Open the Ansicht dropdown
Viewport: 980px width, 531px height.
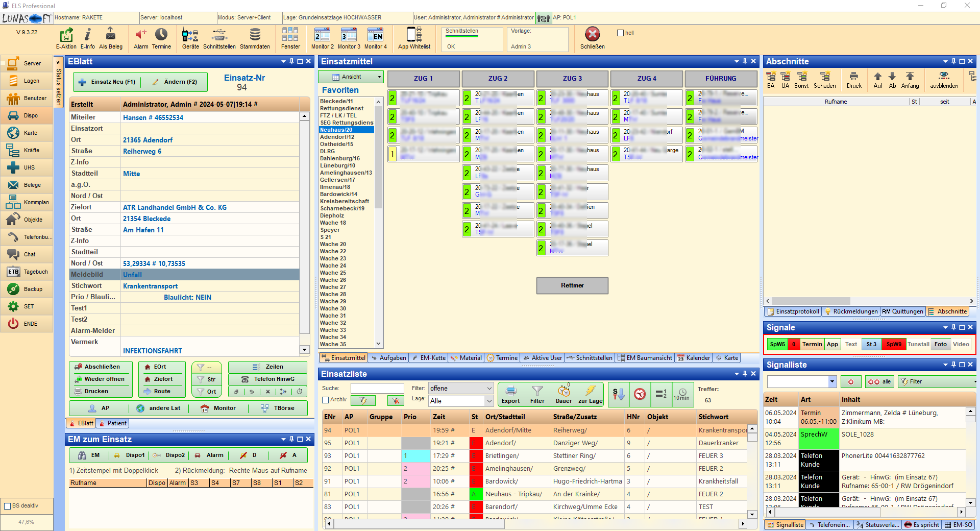point(351,77)
